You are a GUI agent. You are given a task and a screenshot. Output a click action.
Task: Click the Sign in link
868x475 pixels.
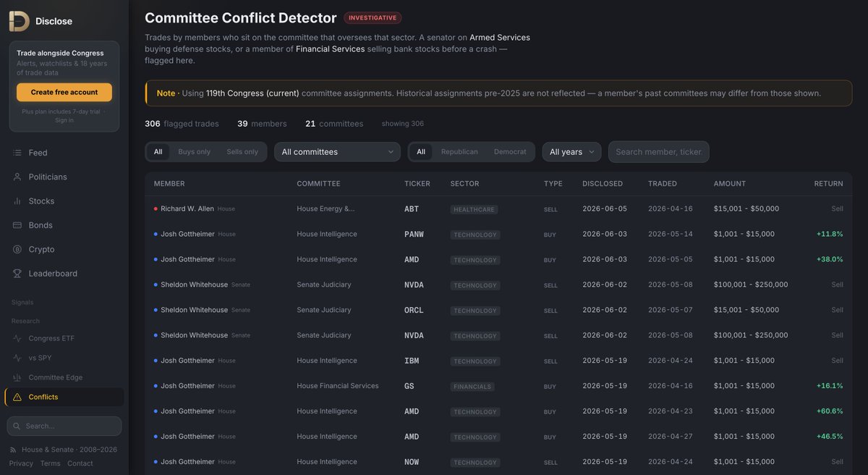(64, 120)
